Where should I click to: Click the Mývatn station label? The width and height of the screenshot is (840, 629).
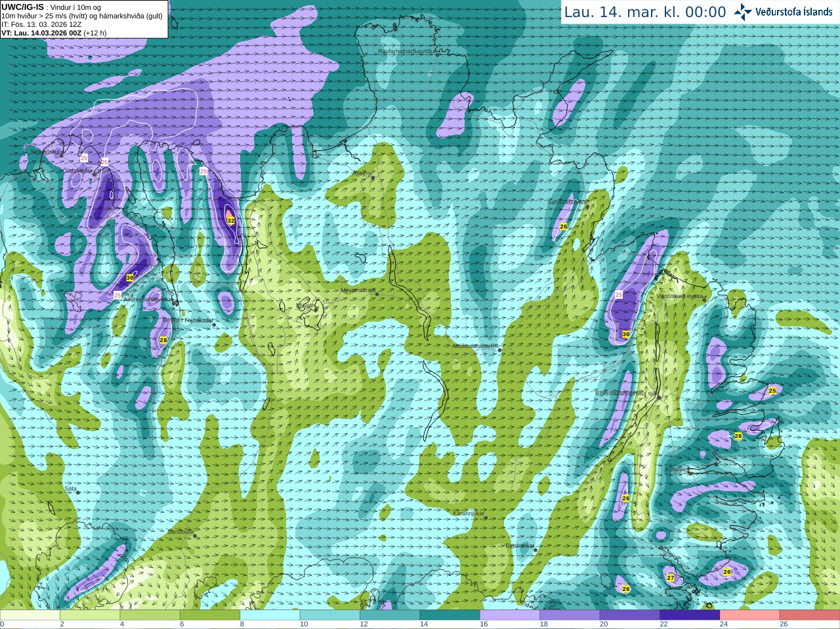pyautogui.click(x=306, y=306)
